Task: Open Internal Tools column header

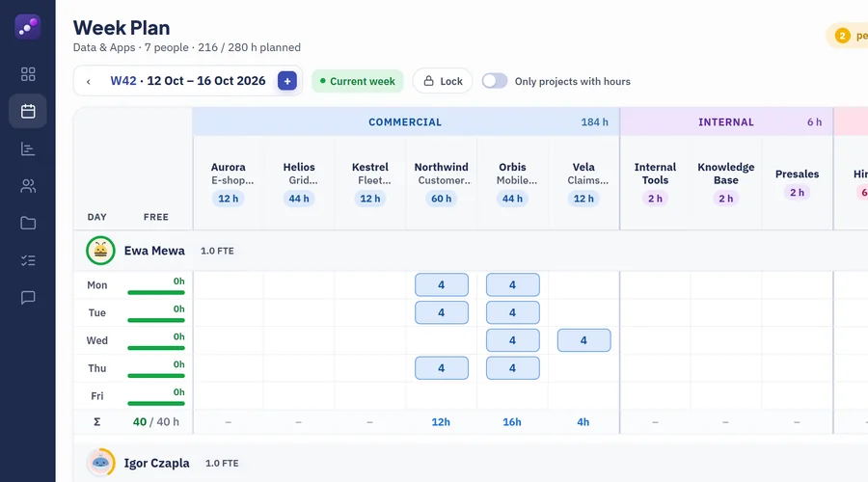Action: [x=655, y=182]
